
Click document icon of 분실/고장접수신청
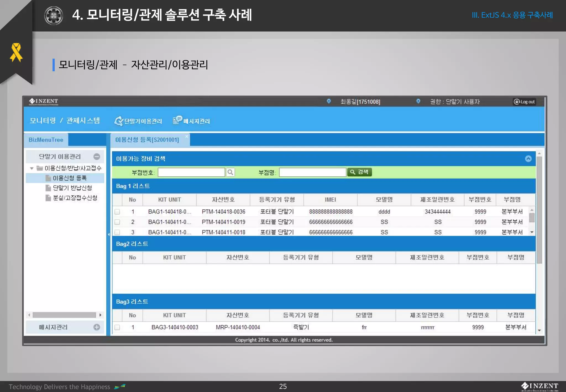[x=48, y=198]
